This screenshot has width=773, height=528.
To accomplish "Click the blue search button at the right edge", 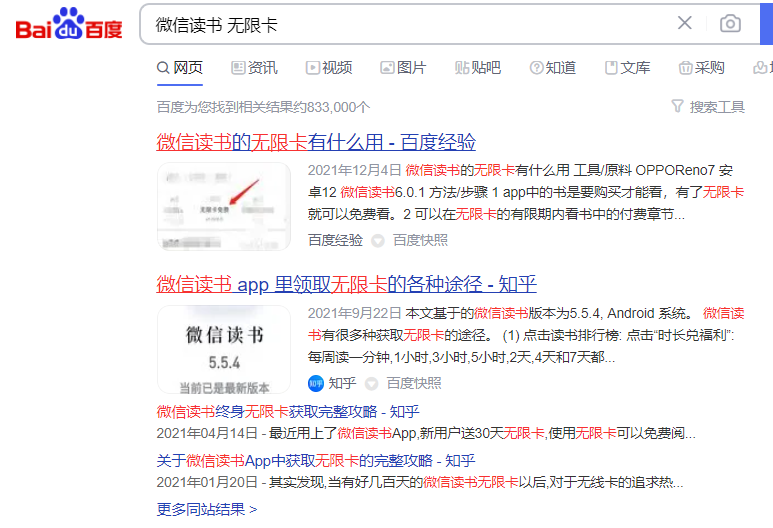I will click(767, 24).
